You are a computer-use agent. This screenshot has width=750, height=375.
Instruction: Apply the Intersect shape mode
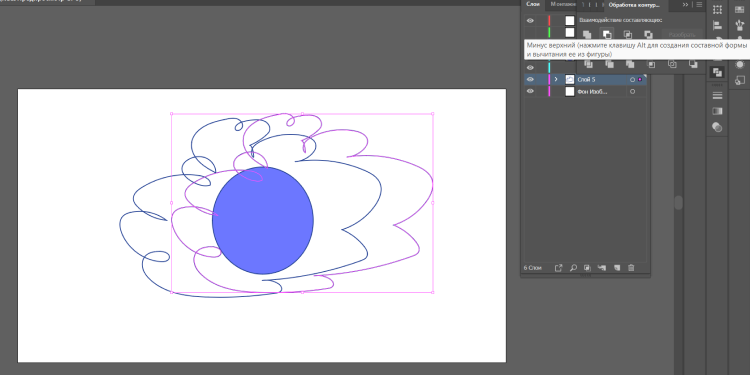click(x=628, y=34)
